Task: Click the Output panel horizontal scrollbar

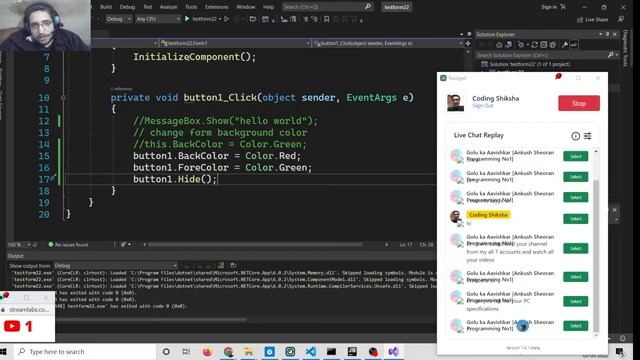Action: [x=151, y=320]
